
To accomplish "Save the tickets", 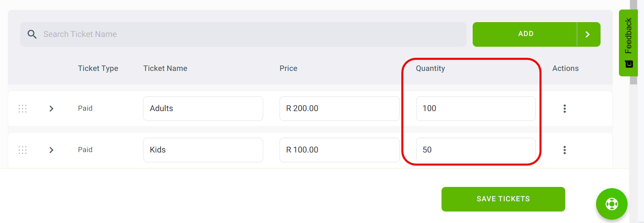I will pos(503,199).
